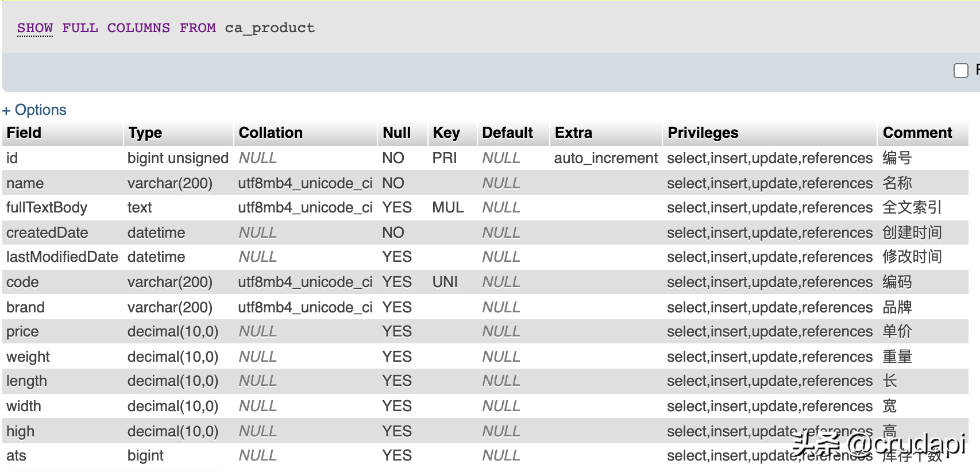Tick the checkbox in the query bar

point(961,71)
